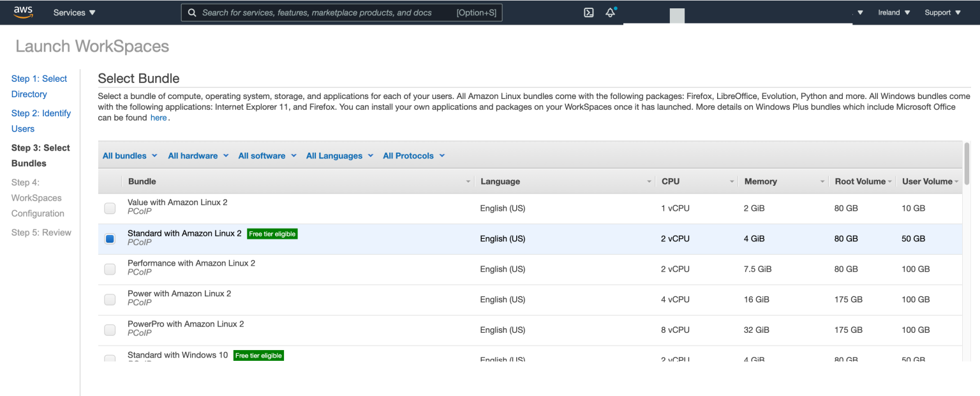Select the PowerPro with Amazon Linux 2 checkbox

[110, 330]
